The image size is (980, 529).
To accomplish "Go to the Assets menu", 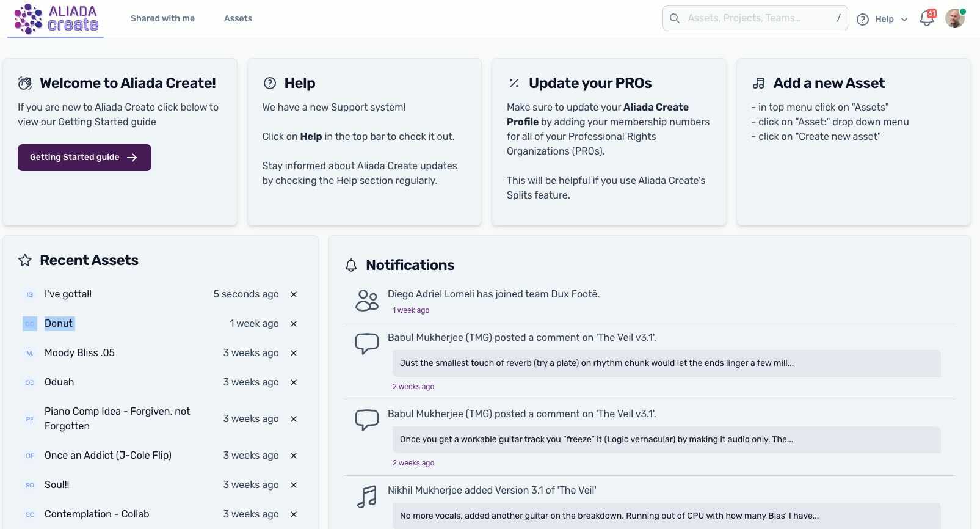I will click(x=238, y=18).
